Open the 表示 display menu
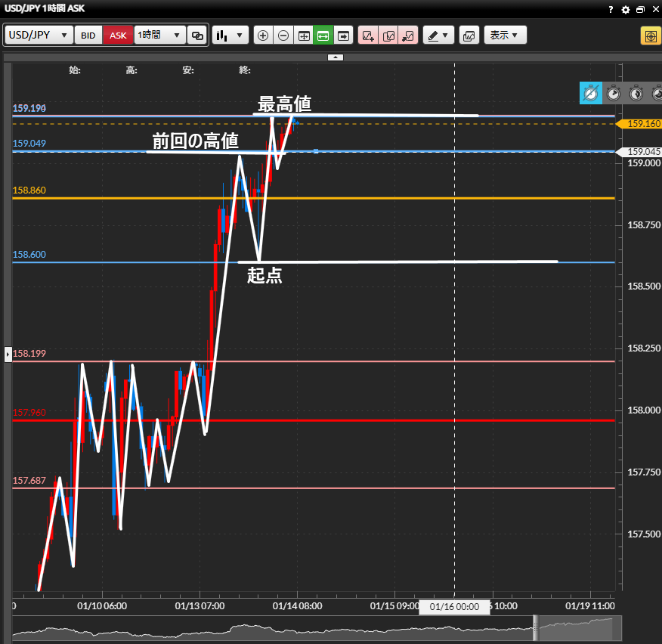Screen dimensions: 662x644 click(x=505, y=36)
